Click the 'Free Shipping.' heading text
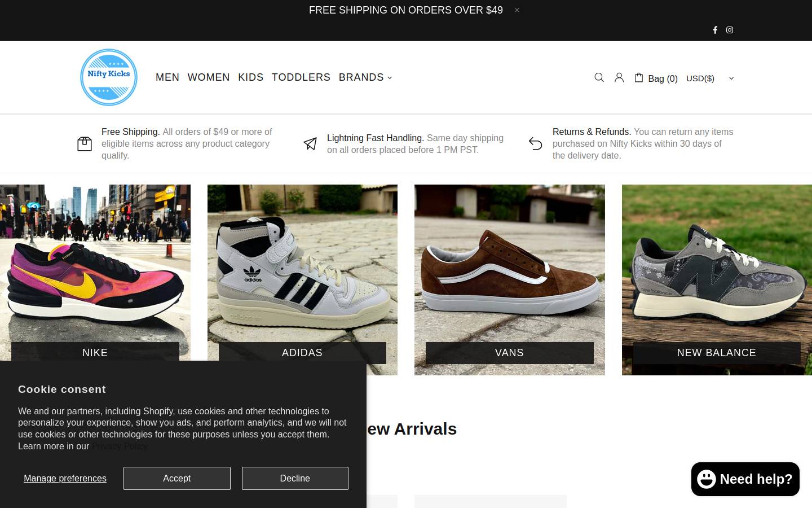 point(131,132)
